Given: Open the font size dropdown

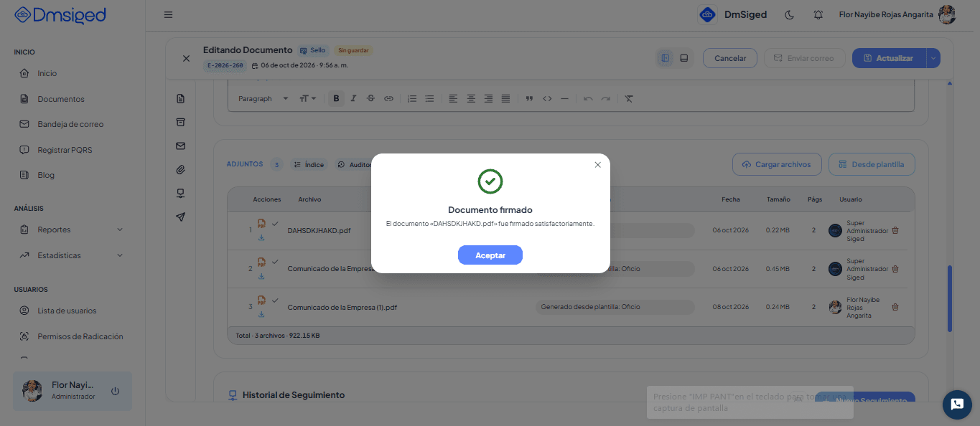Looking at the screenshot, I should tap(309, 98).
